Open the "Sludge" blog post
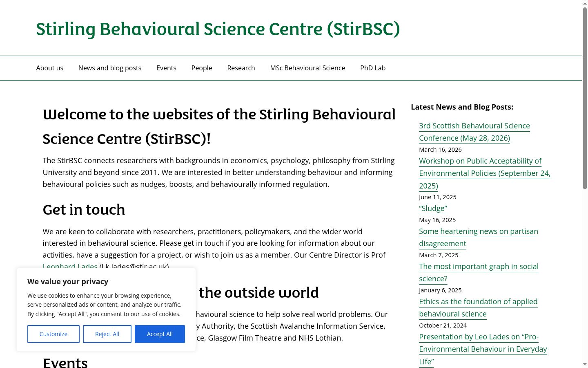The image size is (588, 368). (x=433, y=208)
